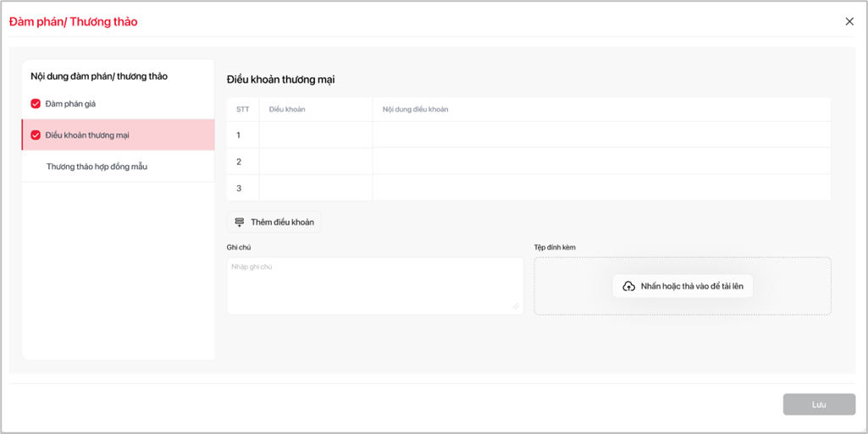The image size is (868, 434).
Task: Click check icon beside Điều khoản thương mại
Action: (36, 135)
